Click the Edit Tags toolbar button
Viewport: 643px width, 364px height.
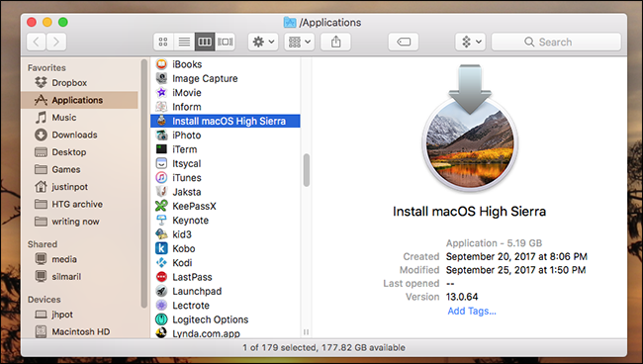coord(404,42)
